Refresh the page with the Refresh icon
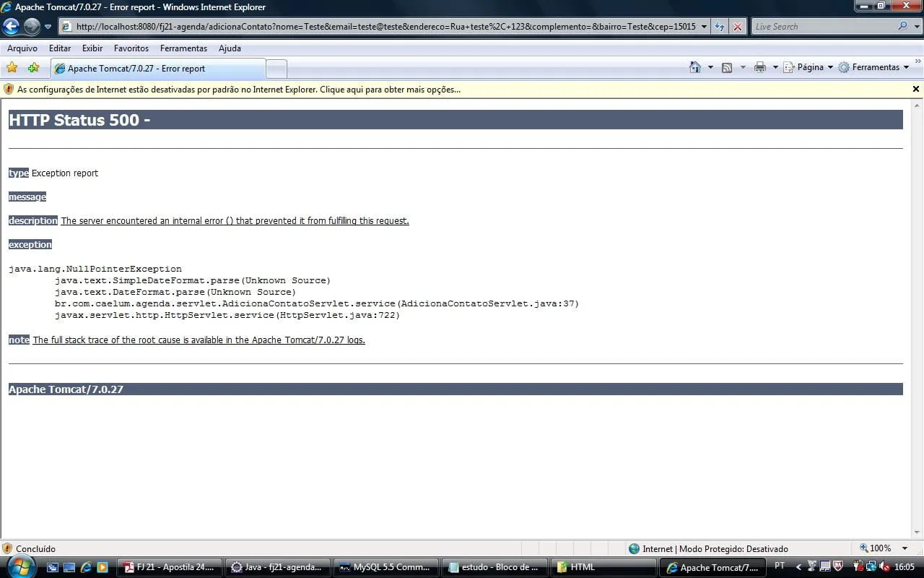The image size is (924, 578). click(720, 27)
